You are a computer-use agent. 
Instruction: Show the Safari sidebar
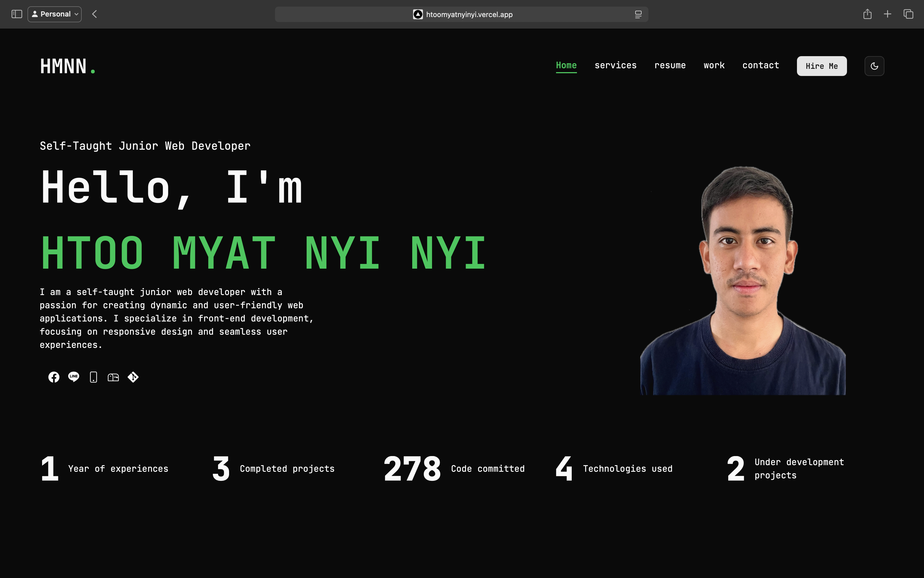17,14
